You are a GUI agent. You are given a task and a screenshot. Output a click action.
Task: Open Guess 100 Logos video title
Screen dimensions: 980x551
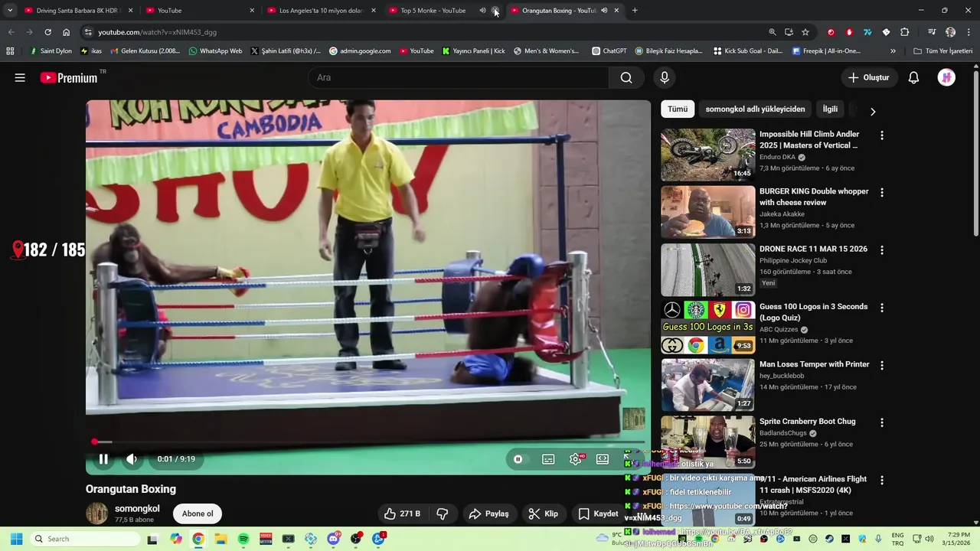coord(813,312)
